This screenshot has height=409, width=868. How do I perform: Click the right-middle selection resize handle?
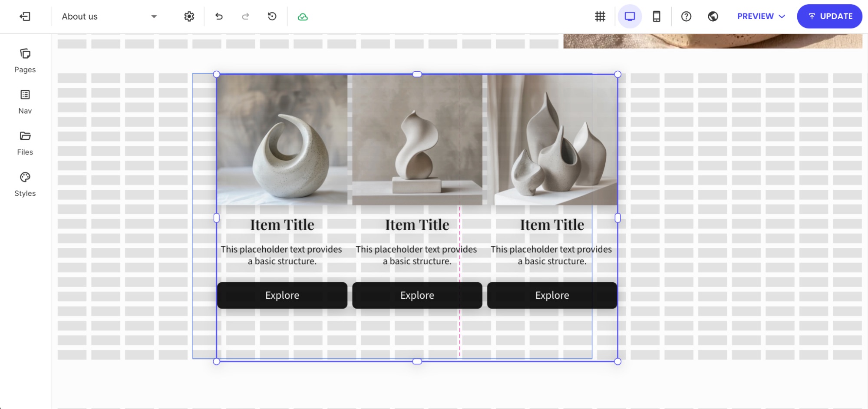618,218
